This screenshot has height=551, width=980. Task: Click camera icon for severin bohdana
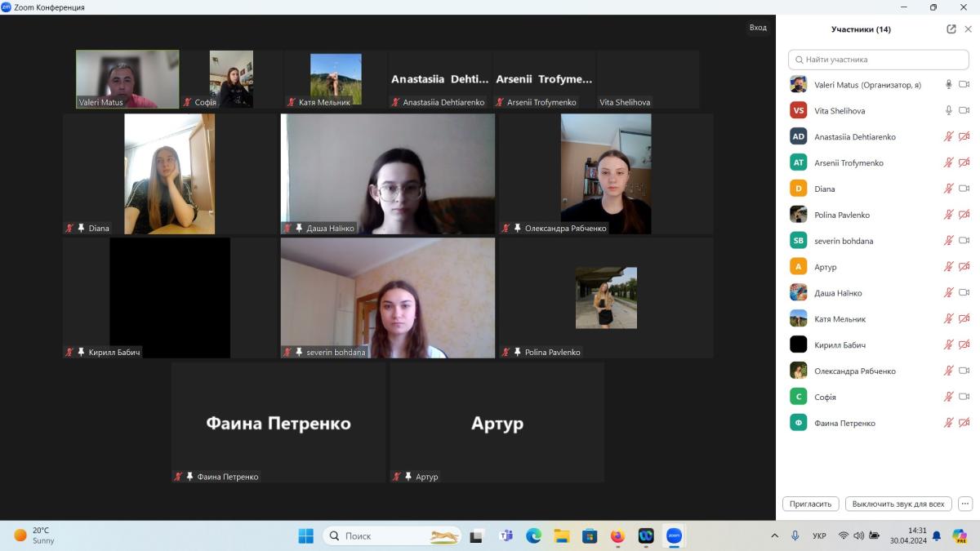pyautogui.click(x=964, y=241)
